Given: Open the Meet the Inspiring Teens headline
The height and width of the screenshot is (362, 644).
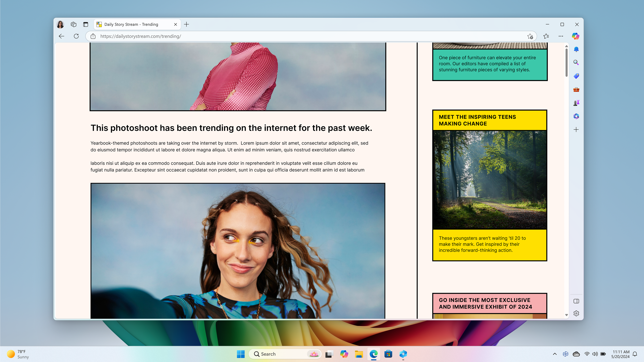Looking at the screenshot, I should (x=477, y=120).
